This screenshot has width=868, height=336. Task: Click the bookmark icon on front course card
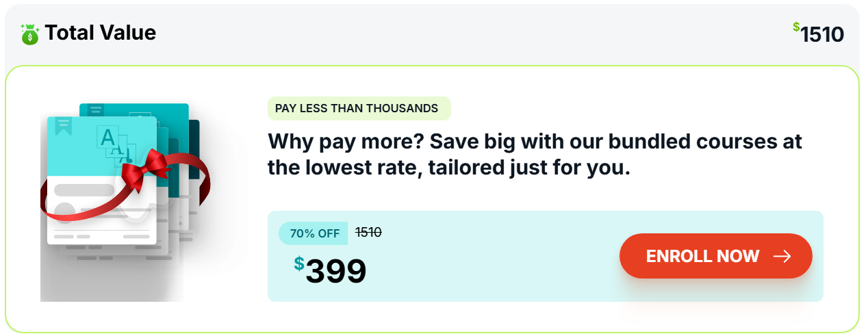tap(64, 126)
